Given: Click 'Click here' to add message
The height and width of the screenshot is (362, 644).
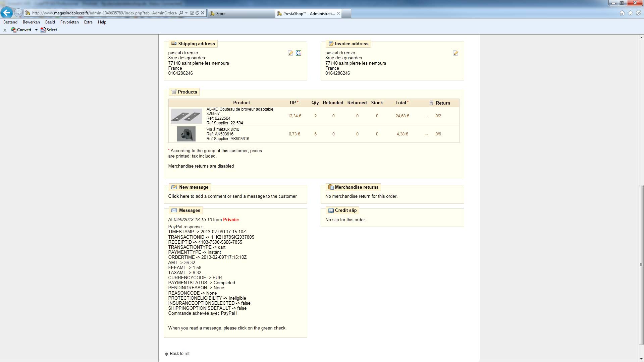Looking at the screenshot, I should (x=178, y=196).
